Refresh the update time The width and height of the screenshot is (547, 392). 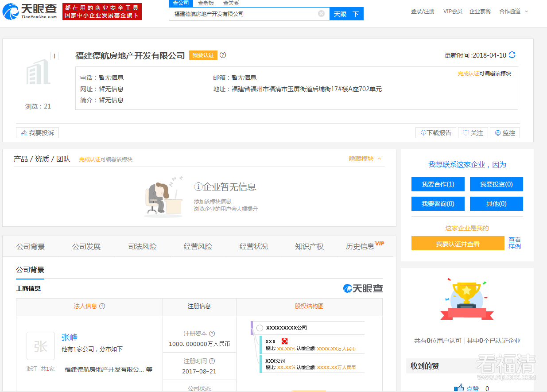[512, 55]
